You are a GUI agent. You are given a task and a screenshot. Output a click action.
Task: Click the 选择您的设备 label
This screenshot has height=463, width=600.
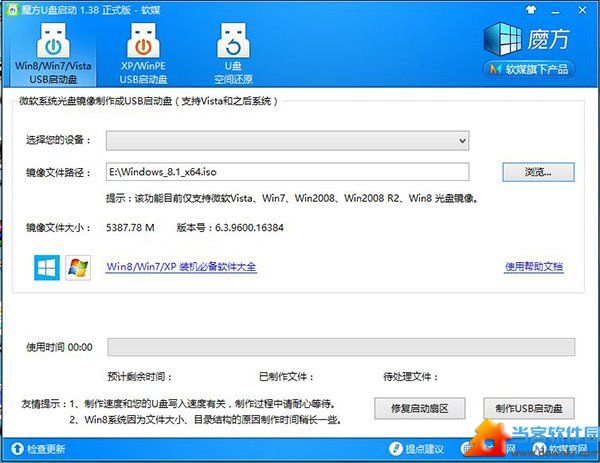click(x=58, y=140)
